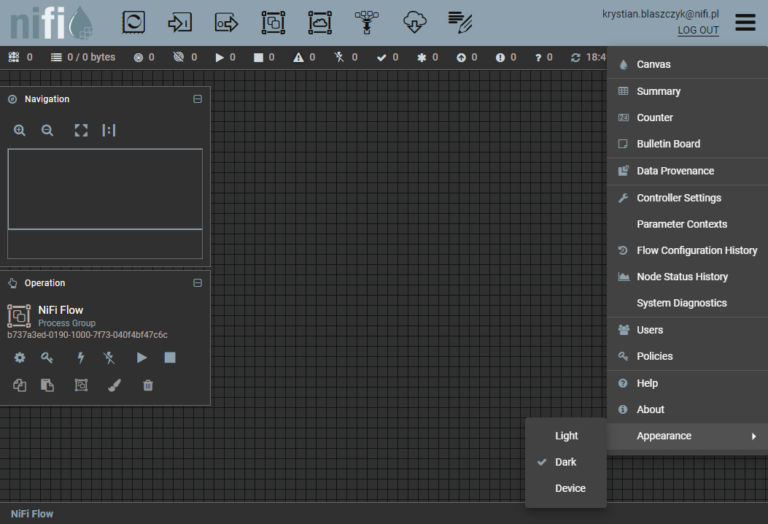Click the queued flowfiles status icon

click(56, 57)
